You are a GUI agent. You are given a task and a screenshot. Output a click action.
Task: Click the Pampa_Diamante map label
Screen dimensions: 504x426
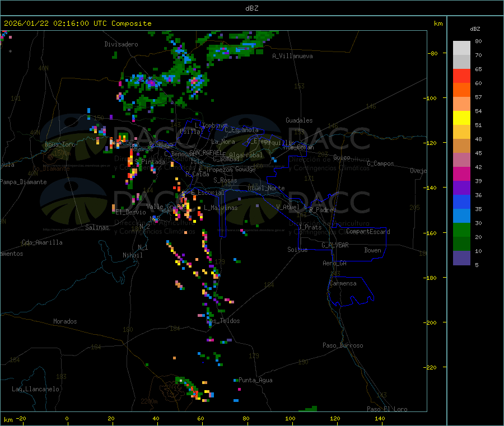(24, 182)
